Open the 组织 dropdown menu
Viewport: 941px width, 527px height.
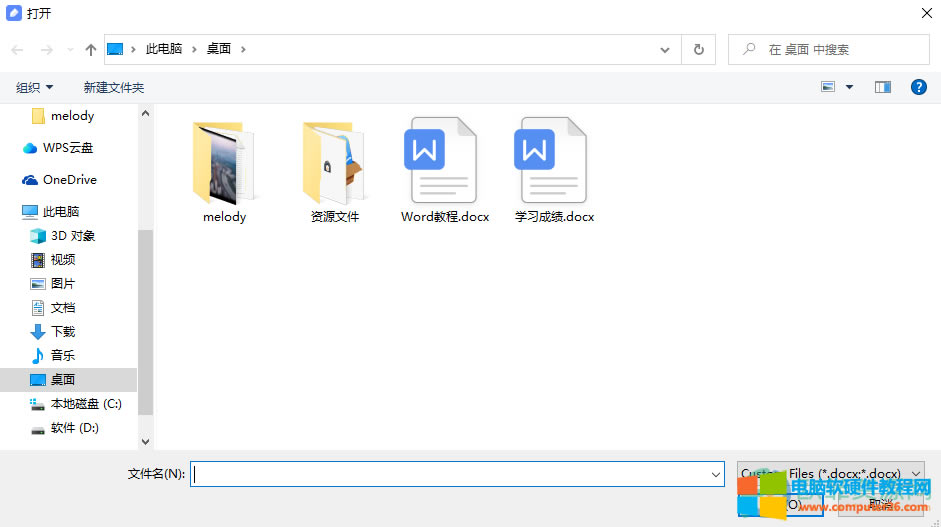point(35,88)
